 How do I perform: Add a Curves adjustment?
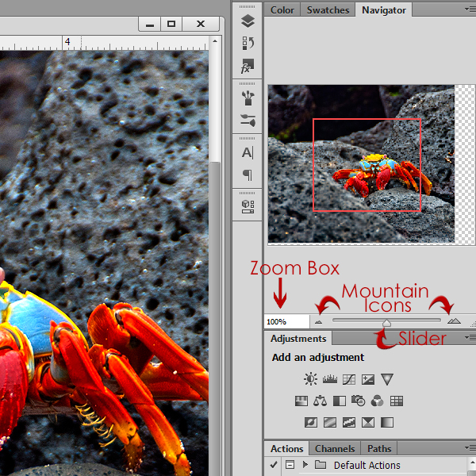point(348,379)
